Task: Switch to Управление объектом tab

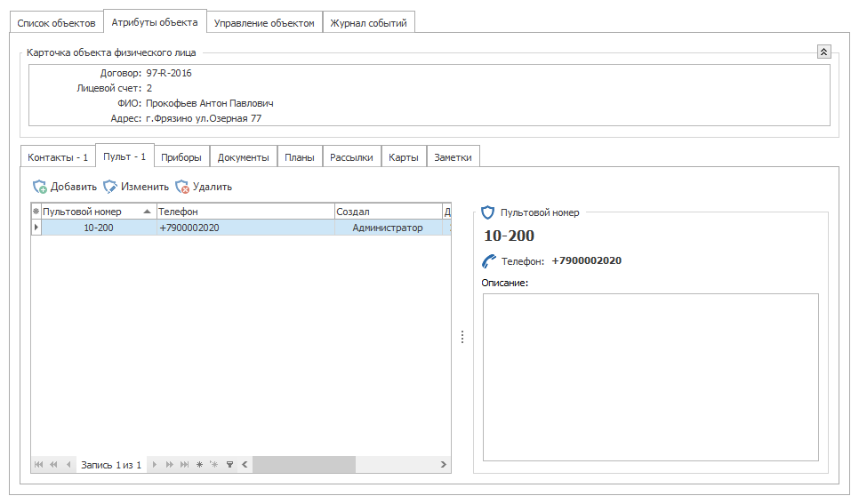Action: click(x=264, y=23)
